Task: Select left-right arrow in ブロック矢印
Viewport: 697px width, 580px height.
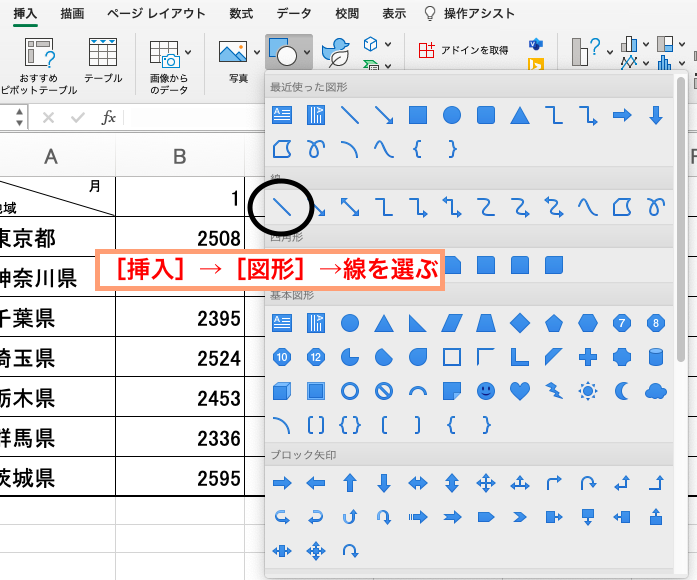Action: pyautogui.click(x=418, y=483)
